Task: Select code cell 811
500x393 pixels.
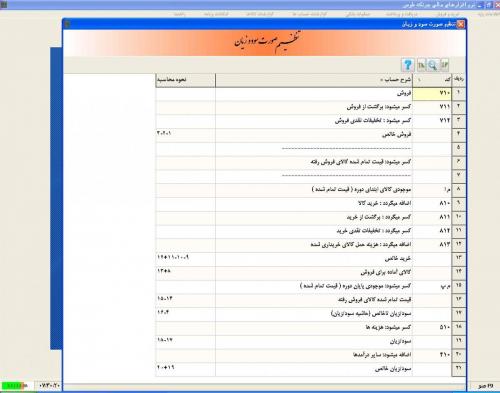Action: (432, 217)
